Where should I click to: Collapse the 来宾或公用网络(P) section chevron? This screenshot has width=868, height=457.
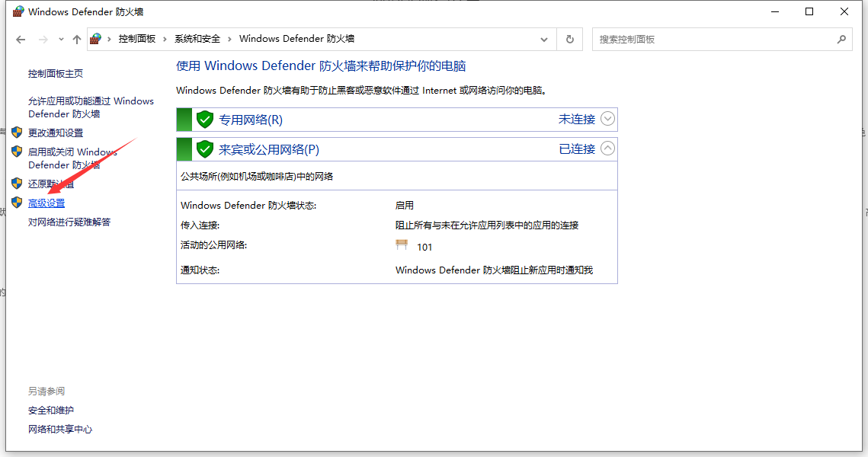coord(607,149)
